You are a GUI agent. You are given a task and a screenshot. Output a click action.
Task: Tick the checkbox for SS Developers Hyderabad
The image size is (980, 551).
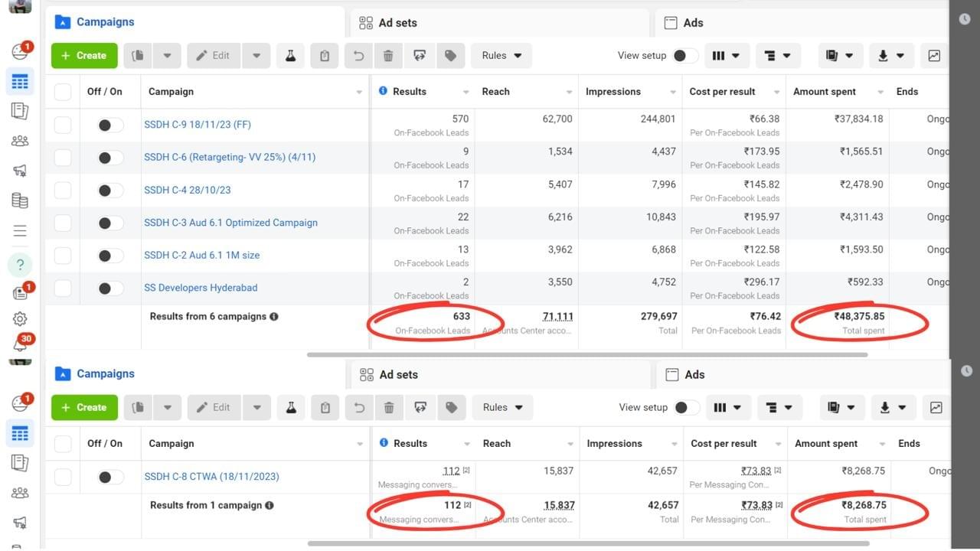pos(63,288)
